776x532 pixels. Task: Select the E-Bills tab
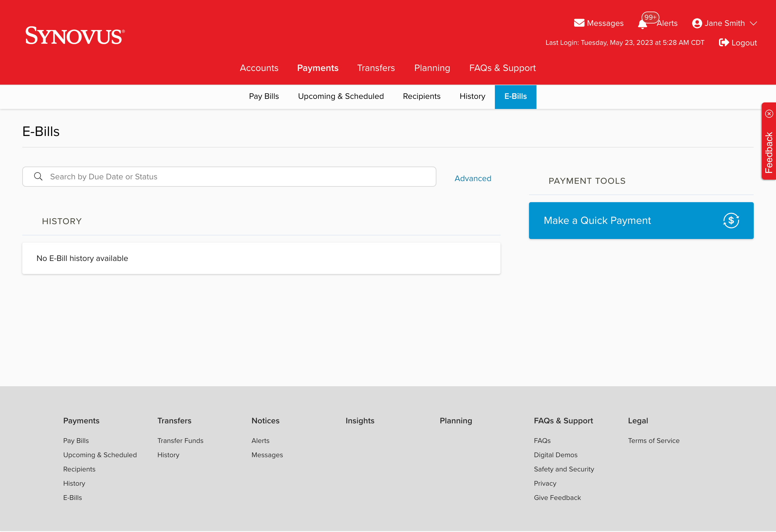pos(515,97)
